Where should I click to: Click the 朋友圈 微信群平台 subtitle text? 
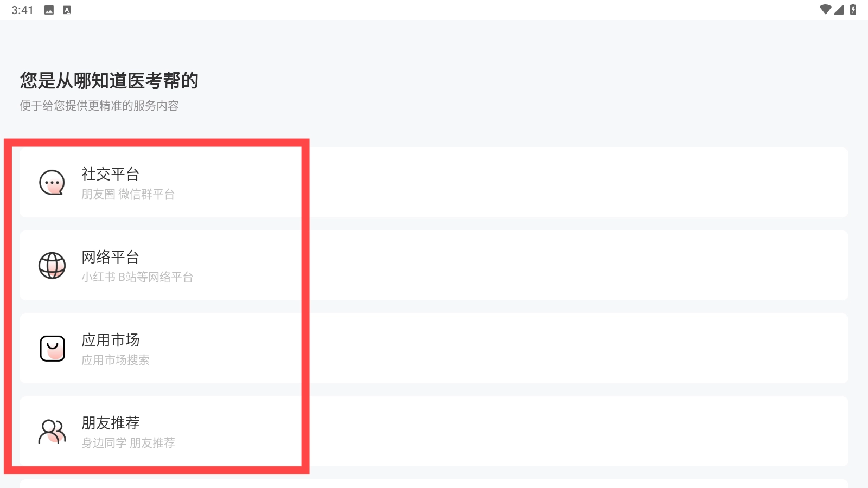pos(128,194)
